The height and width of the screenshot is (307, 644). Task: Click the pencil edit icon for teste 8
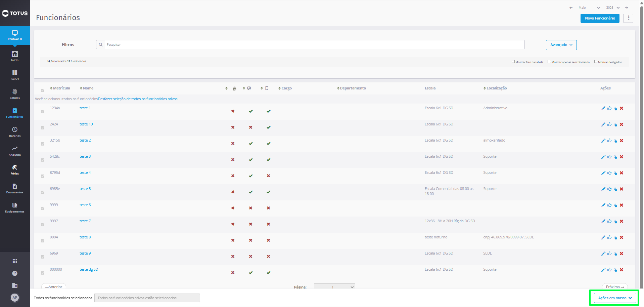[x=603, y=237]
